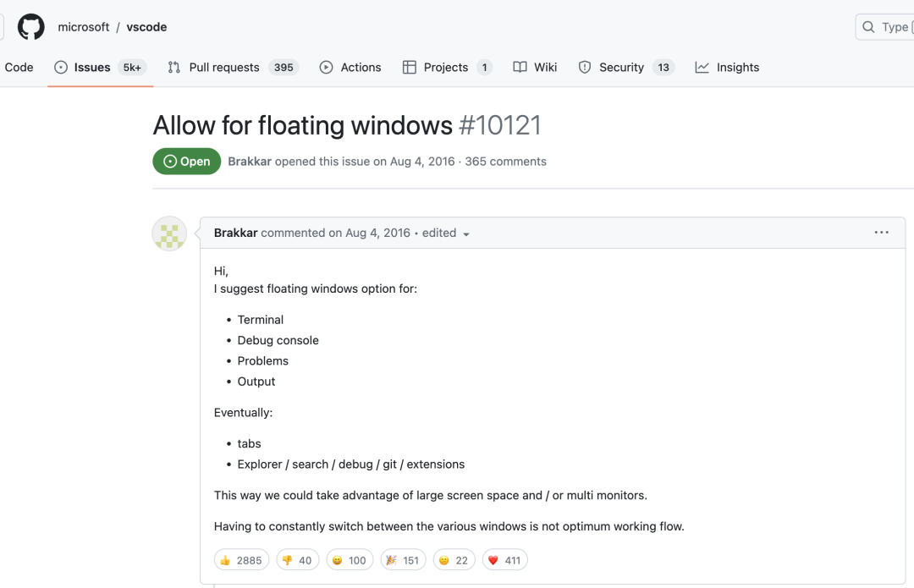Click the 5k+ issues counter badge
This screenshot has height=588, width=914.
coord(132,68)
